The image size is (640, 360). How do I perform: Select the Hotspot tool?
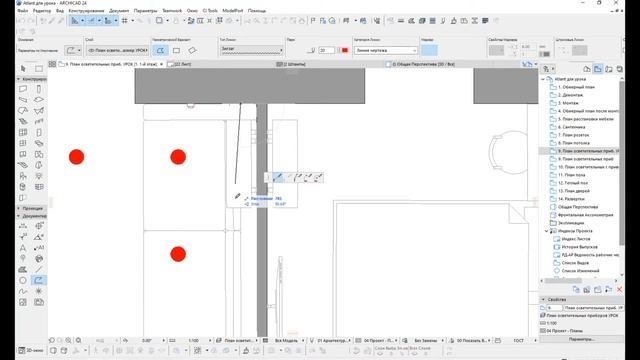point(39,291)
